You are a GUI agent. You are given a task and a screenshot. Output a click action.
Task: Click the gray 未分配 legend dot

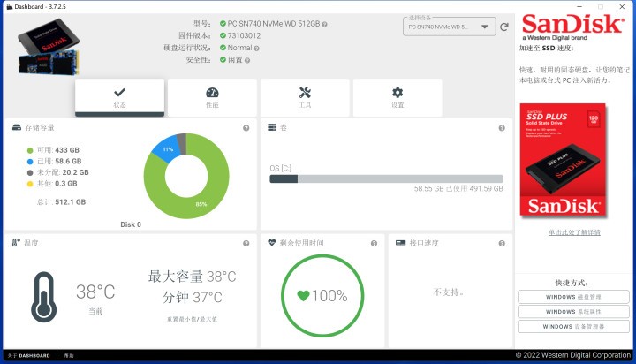[30, 173]
